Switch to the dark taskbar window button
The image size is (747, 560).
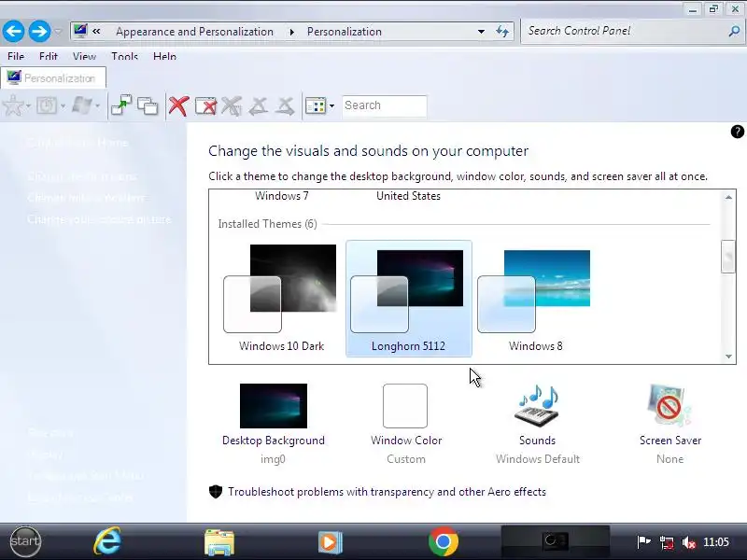556,541
